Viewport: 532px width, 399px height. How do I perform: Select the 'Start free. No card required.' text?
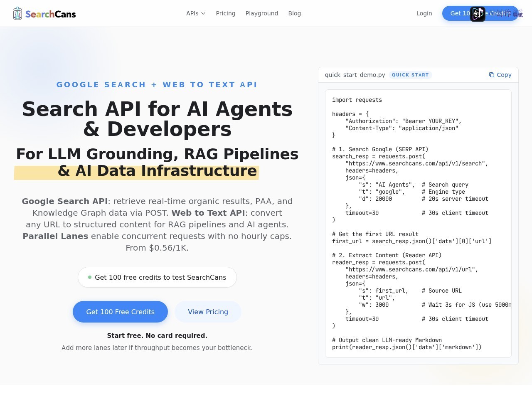click(x=157, y=335)
